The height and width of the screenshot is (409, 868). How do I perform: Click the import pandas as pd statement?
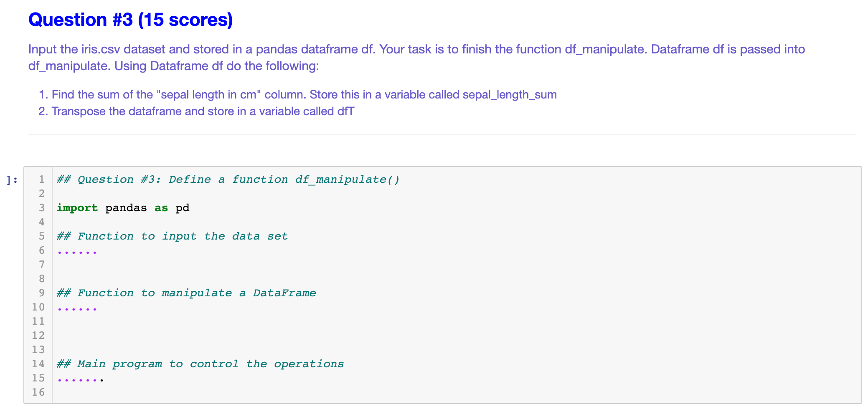[x=123, y=208]
